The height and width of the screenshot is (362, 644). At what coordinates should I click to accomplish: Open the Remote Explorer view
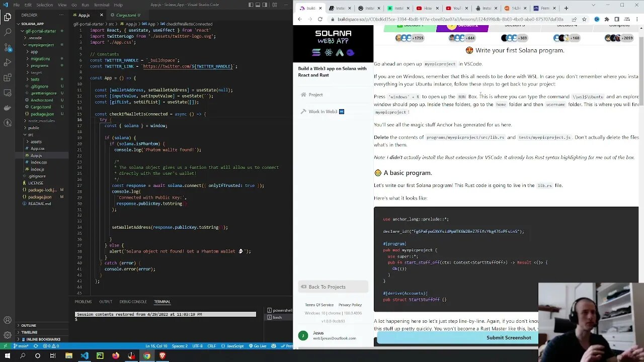pos(8,93)
